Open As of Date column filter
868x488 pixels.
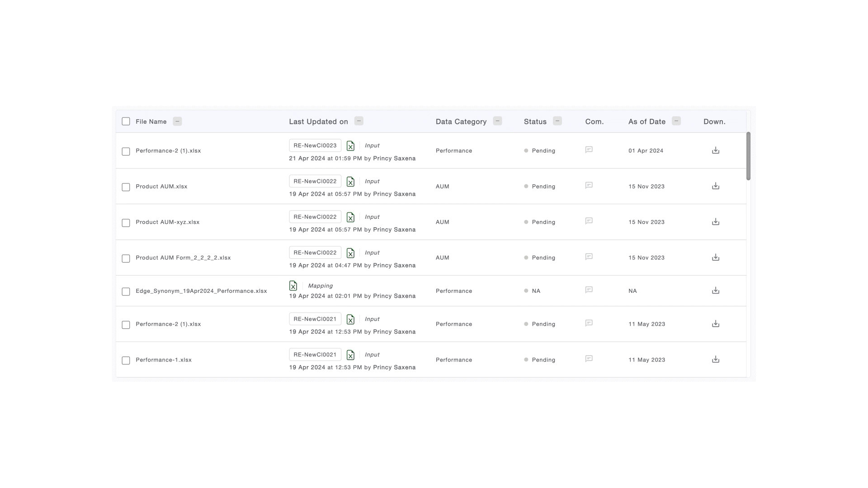(x=676, y=121)
